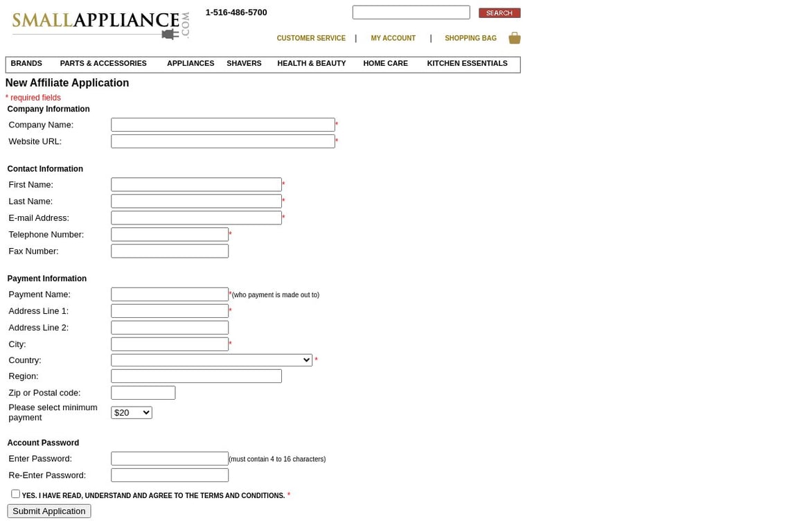Click the Fax Number field
Viewport: 798px width, 532px height.
click(170, 251)
